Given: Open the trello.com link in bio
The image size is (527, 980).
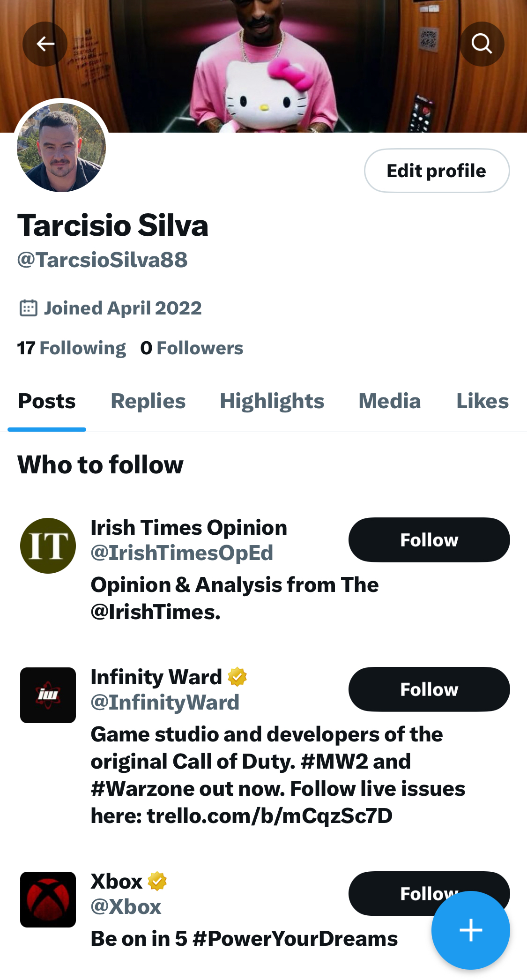Looking at the screenshot, I should pos(269,816).
